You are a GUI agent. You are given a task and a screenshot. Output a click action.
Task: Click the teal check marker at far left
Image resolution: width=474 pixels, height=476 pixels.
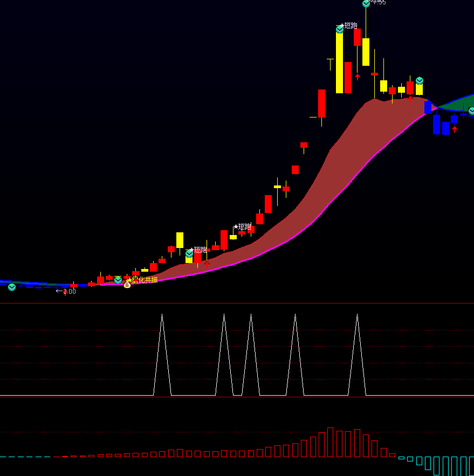pyautogui.click(x=12, y=287)
